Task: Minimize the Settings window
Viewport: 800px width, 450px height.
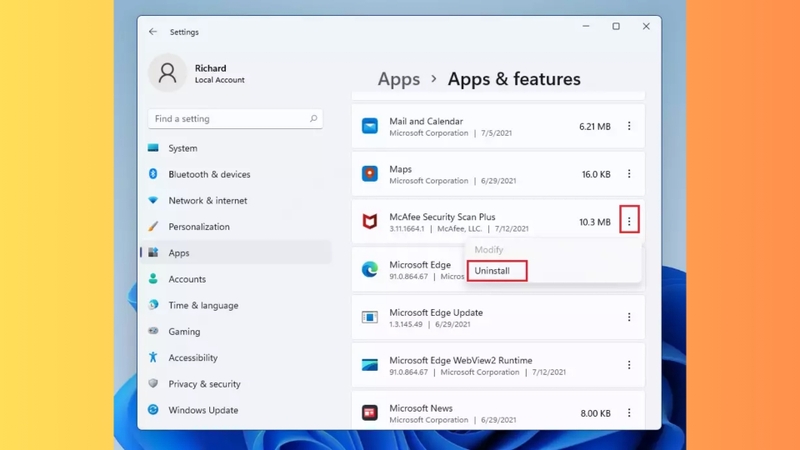Action: (x=586, y=26)
